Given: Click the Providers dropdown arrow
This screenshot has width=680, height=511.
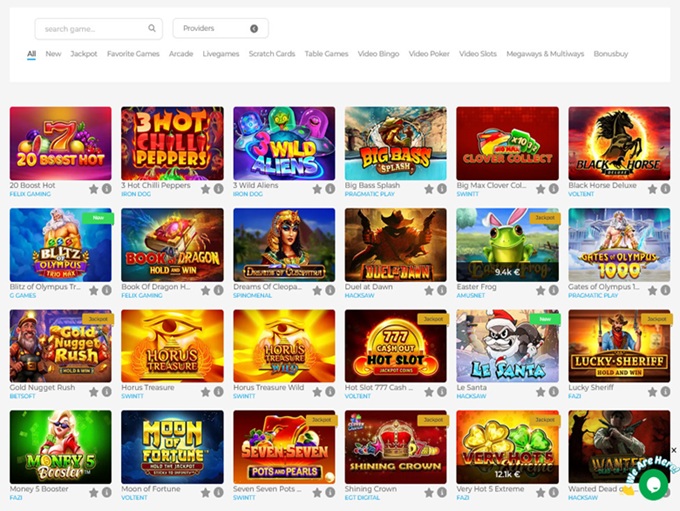Looking at the screenshot, I should [x=254, y=29].
